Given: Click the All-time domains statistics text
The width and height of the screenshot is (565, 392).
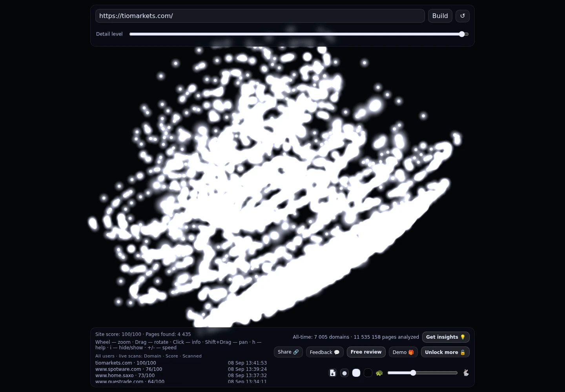Looking at the screenshot, I should tap(356, 337).
